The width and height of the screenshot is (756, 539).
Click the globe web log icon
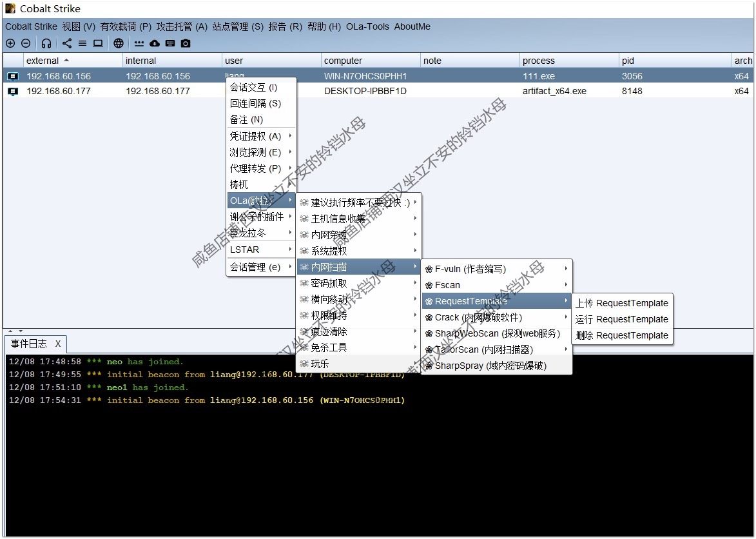(119, 43)
